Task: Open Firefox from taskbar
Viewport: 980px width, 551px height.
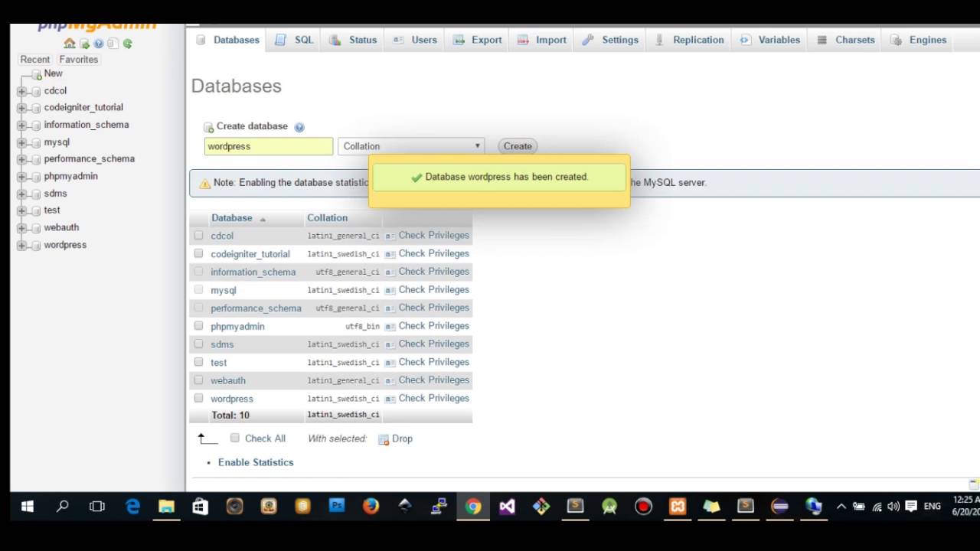Action: pyautogui.click(x=371, y=507)
